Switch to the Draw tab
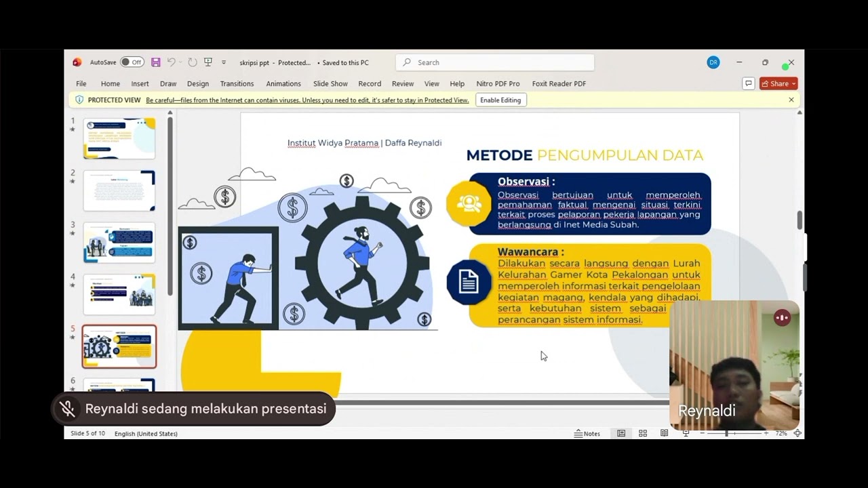868x488 pixels. pos(168,83)
